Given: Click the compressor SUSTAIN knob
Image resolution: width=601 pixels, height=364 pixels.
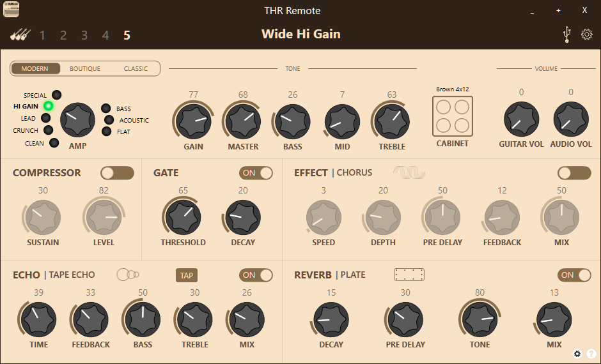Looking at the screenshot, I should [x=43, y=217].
